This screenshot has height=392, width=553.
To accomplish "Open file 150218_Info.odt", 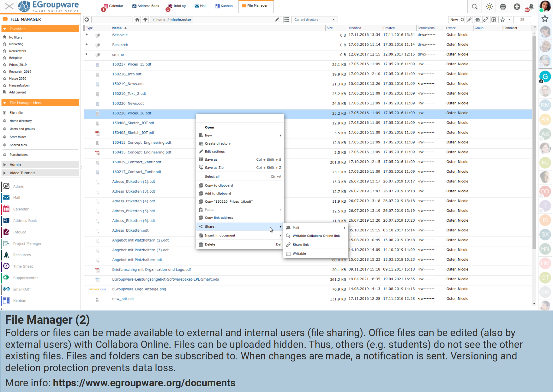I will 127,74.
